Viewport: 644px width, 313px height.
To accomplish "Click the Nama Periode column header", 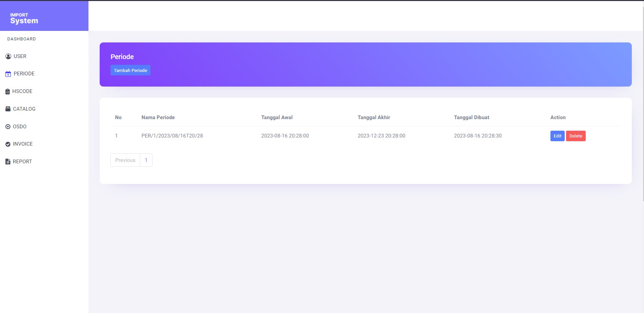I will 158,117.
